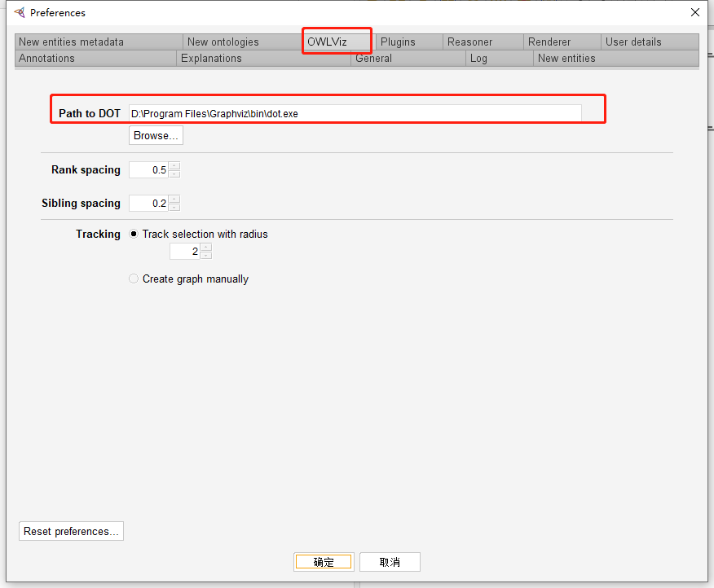Viewport: 714px width, 588px height.
Task: Open the General tab
Action: (408, 59)
